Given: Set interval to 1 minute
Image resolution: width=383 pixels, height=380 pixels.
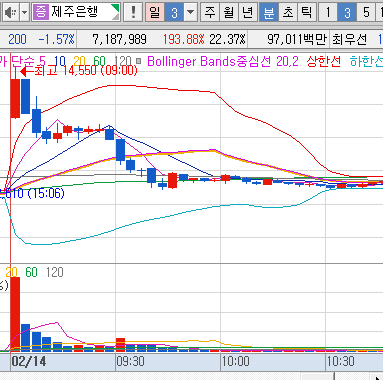Looking at the screenshot, I should pyautogui.click(x=328, y=12).
